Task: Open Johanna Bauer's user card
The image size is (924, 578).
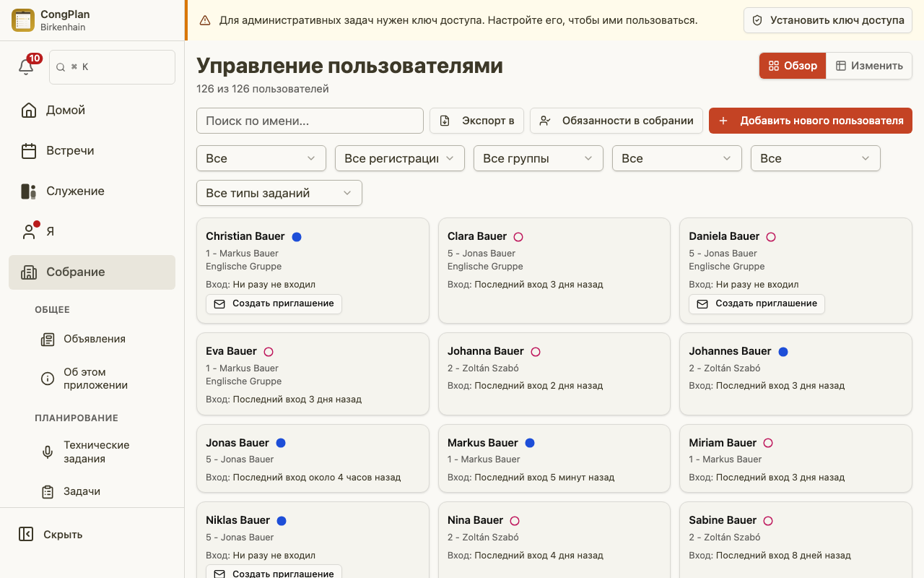Action: (554, 374)
